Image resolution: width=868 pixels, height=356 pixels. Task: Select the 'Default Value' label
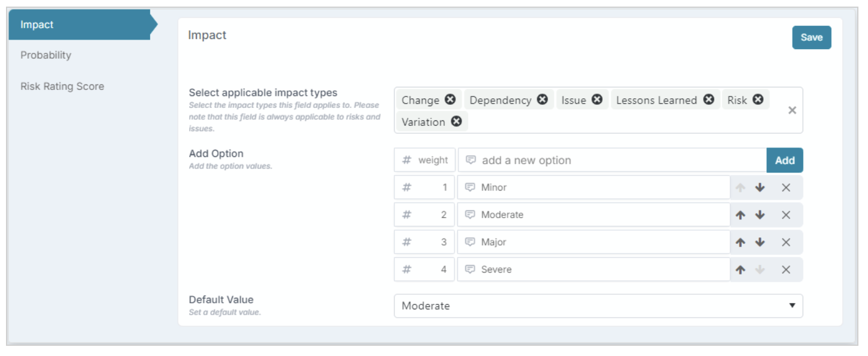[221, 300]
